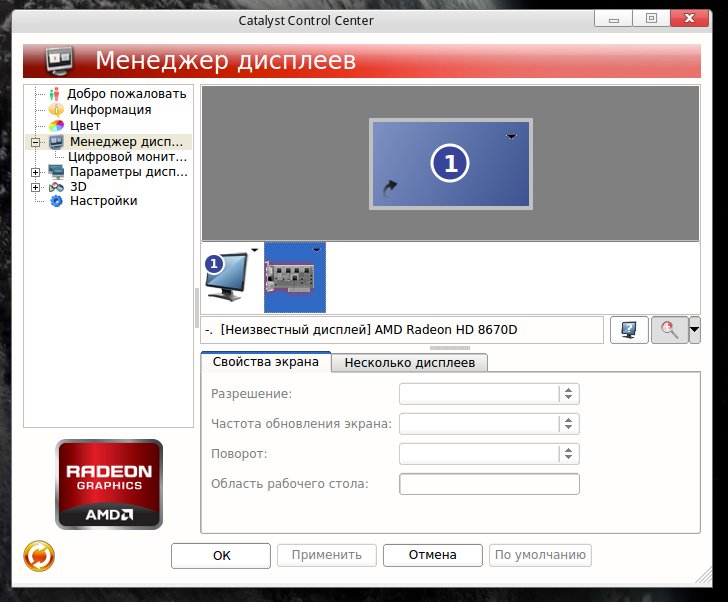The height and width of the screenshot is (602, 728).
Task: Open the Разрешение combo box
Action: tap(489, 394)
